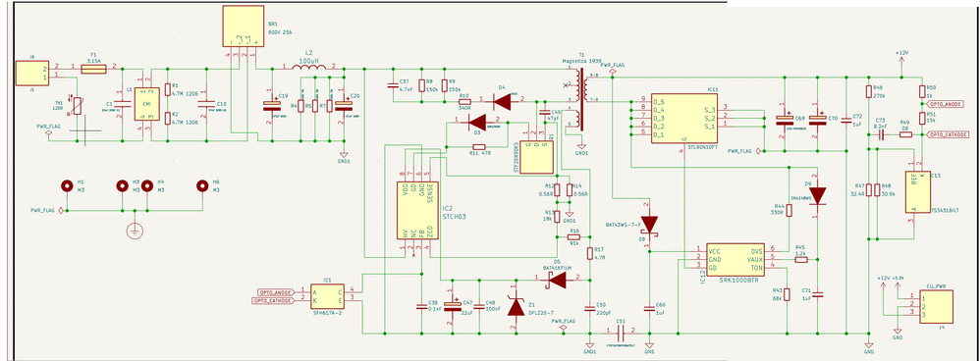This screenshot has height=361, width=980.
Task: Select diode D4 symbol
Action: (501, 101)
